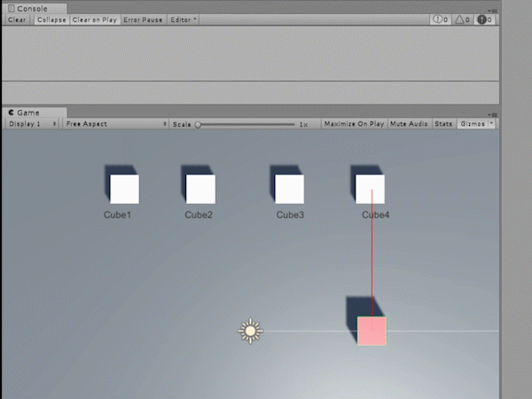
Task: Toggle the Stats overlay
Action: pyautogui.click(x=443, y=124)
